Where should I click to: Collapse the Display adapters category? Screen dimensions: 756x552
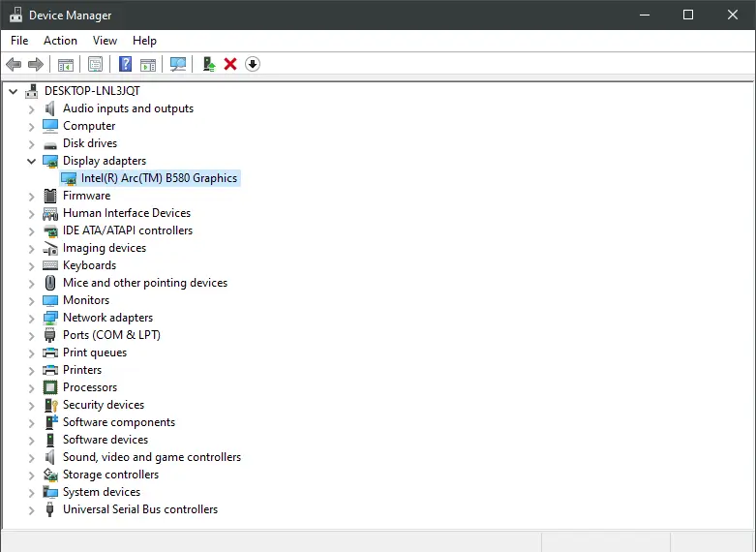click(x=31, y=161)
